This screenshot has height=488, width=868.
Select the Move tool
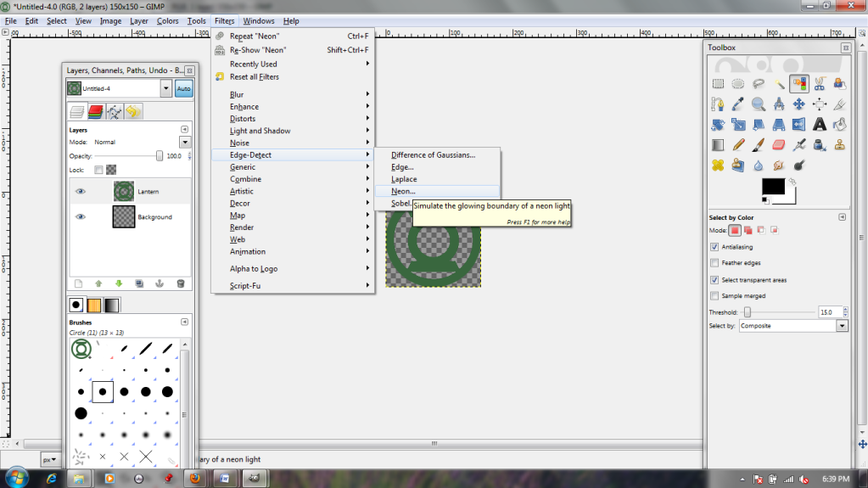(799, 104)
